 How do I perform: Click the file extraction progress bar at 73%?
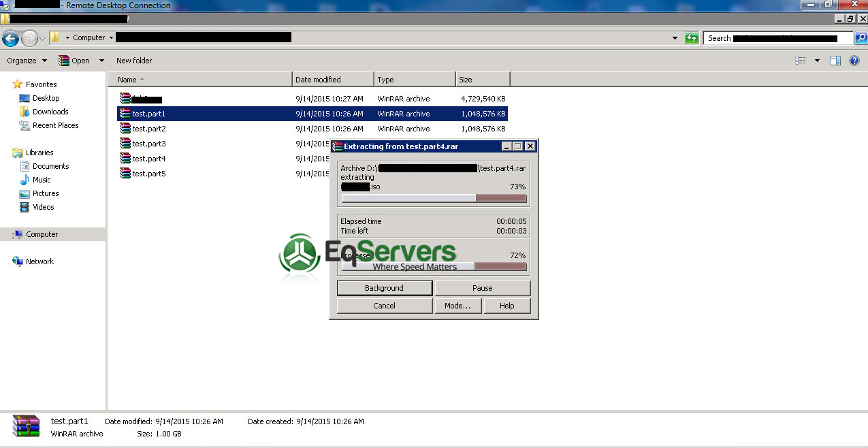point(434,198)
